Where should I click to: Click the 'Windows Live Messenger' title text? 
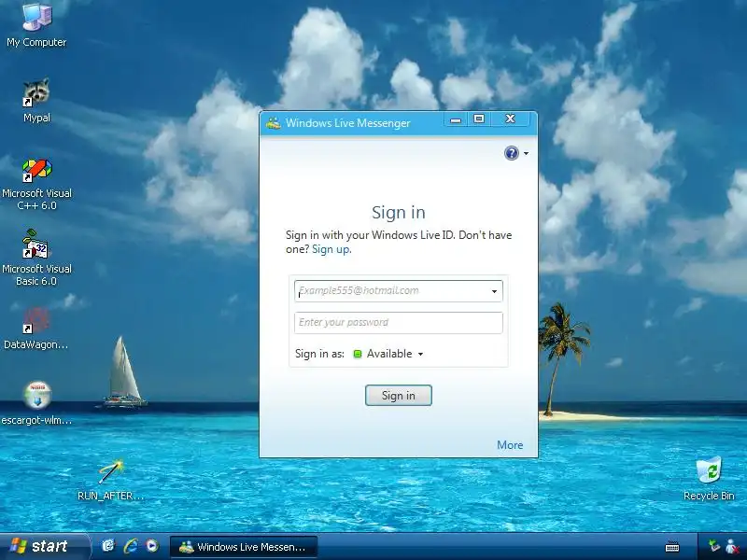click(347, 123)
